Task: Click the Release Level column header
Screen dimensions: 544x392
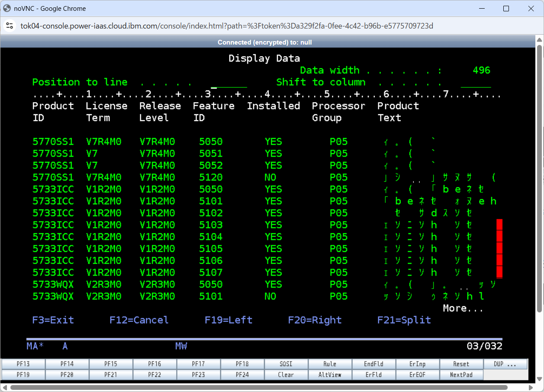Action: click(160, 112)
